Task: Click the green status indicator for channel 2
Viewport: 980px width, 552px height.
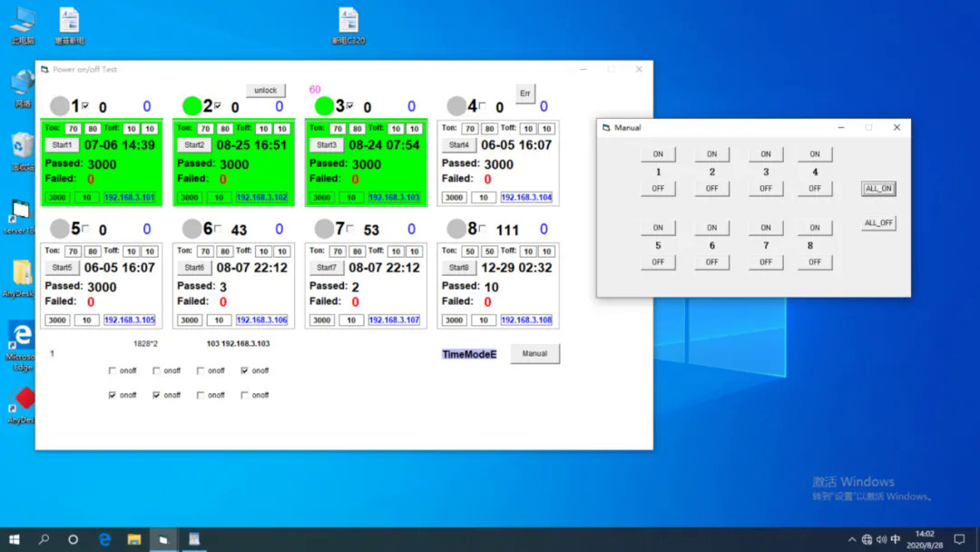Action: [192, 106]
